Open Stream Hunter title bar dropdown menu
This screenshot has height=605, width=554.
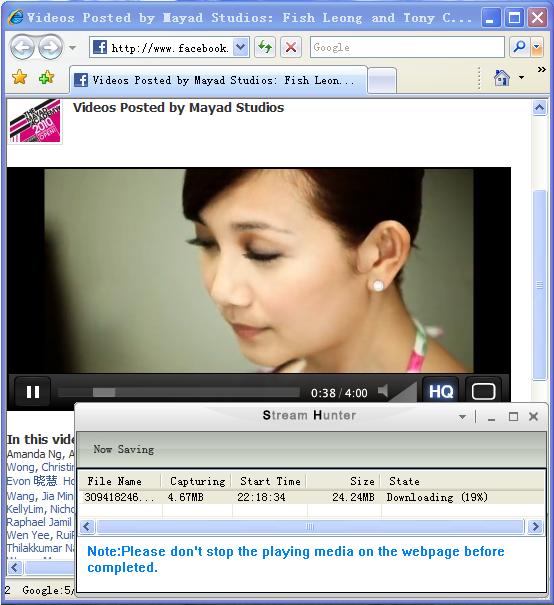(462, 417)
